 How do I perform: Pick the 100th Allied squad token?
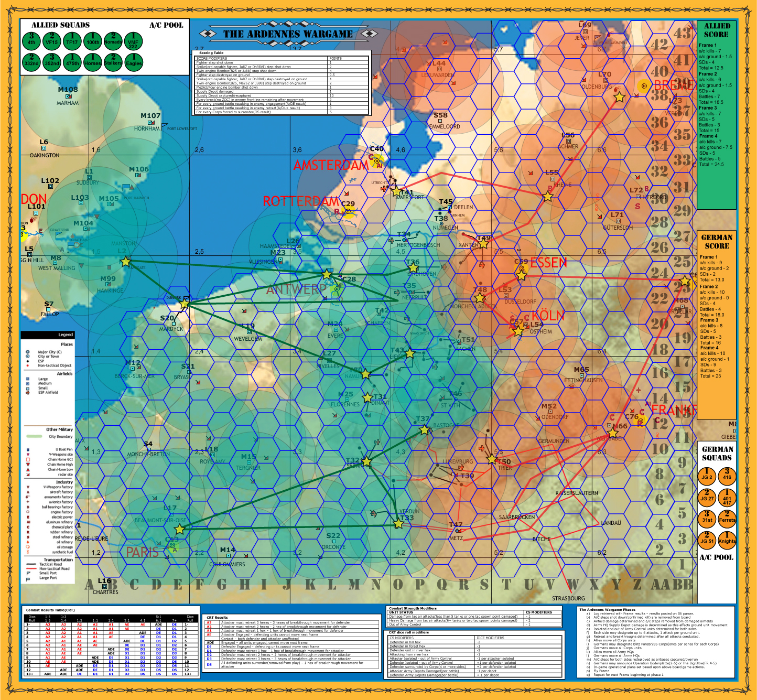93,41
